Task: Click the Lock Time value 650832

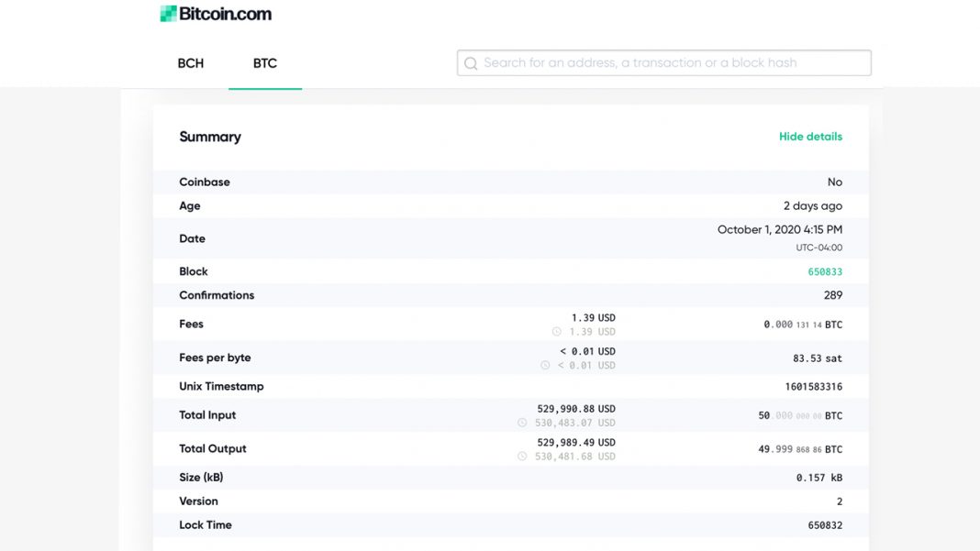Action: click(x=825, y=525)
